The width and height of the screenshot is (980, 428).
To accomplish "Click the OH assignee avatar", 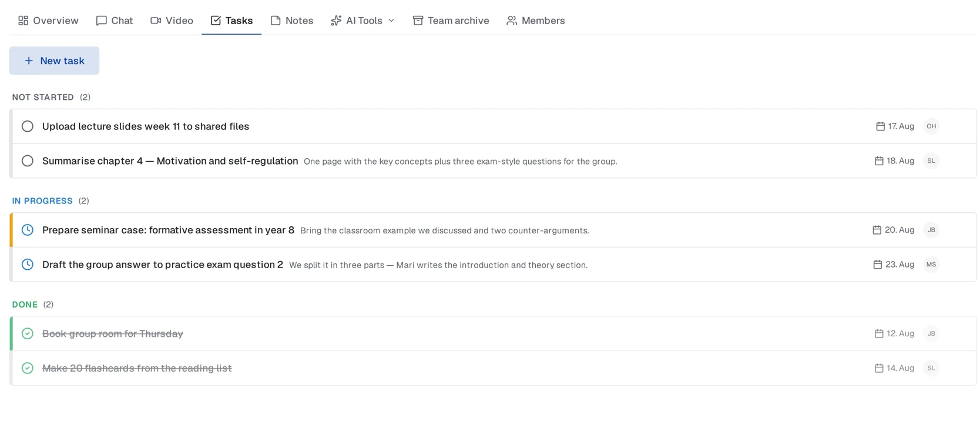I will point(931,126).
